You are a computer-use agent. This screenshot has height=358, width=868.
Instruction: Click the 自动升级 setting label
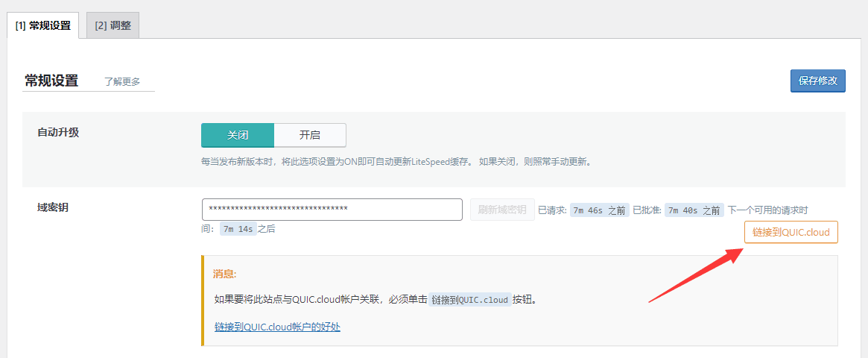pyautogui.click(x=58, y=132)
